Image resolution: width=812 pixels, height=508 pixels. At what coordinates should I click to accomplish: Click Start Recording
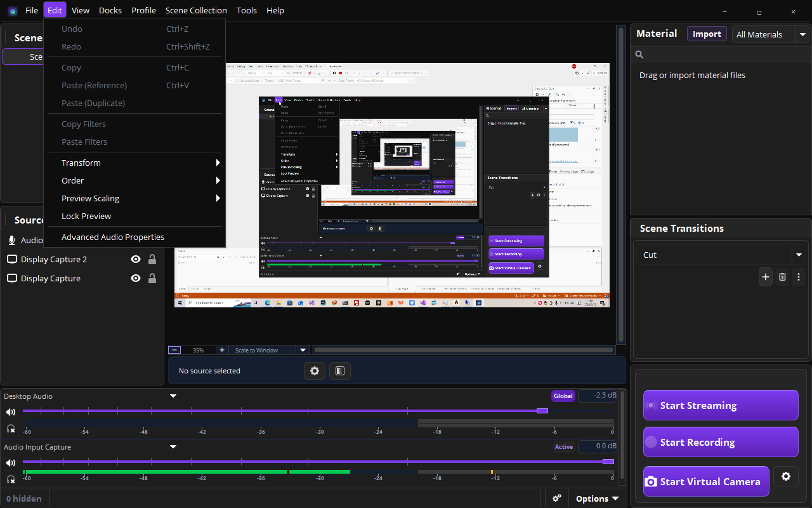pos(721,442)
